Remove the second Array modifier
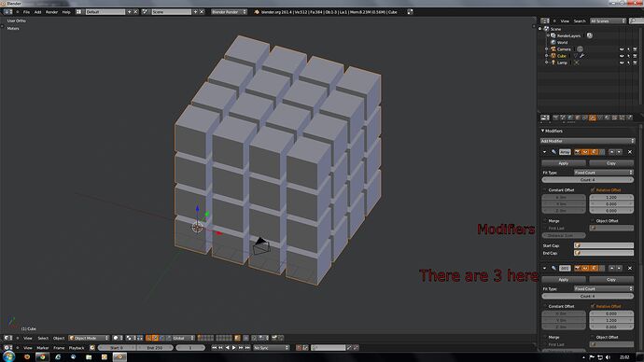The height and width of the screenshot is (362, 644). coord(630,268)
